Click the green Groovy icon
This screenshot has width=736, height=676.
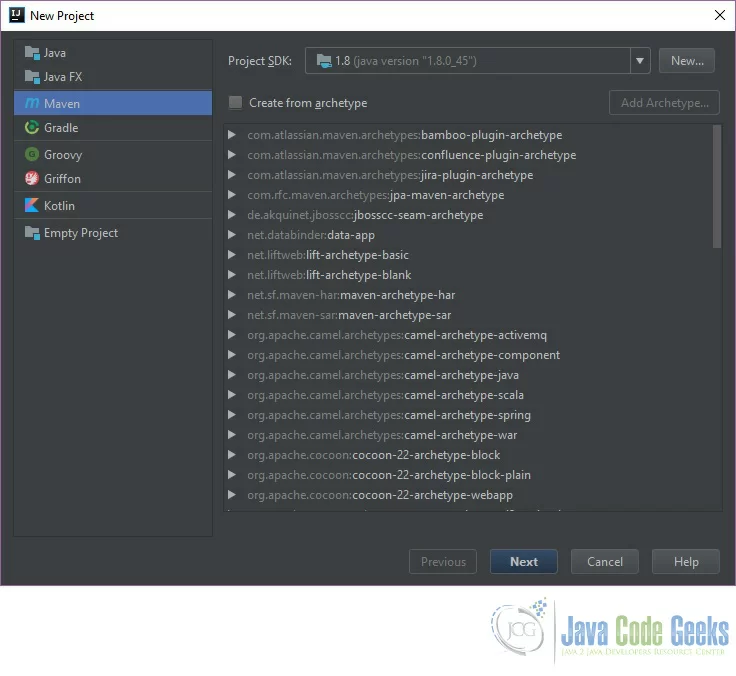coord(32,154)
